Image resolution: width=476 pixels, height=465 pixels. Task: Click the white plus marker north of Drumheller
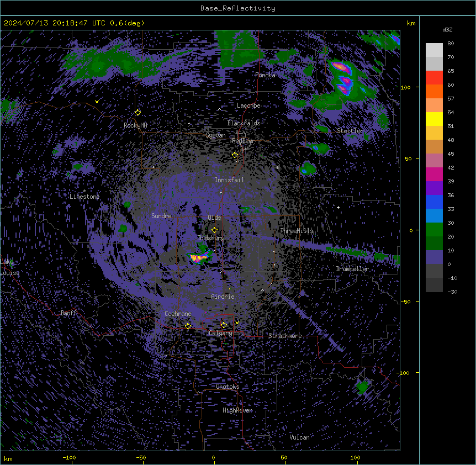pyautogui.click(x=338, y=207)
